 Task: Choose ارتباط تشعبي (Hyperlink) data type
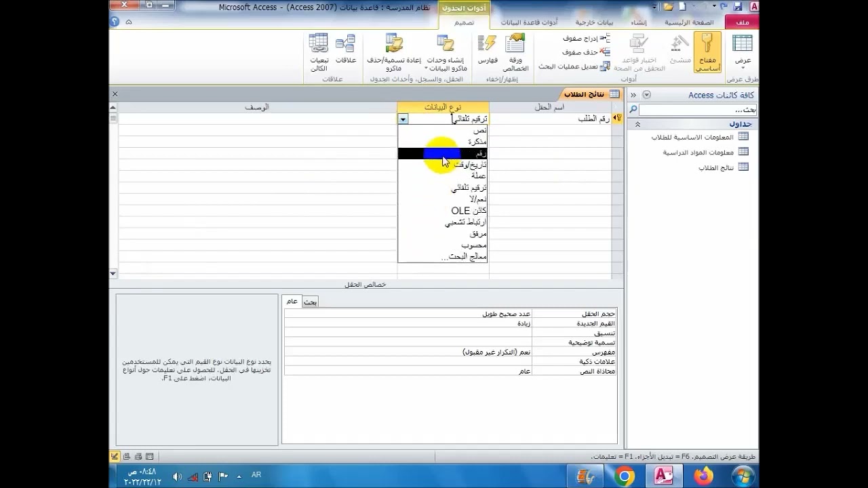point(443,222)
